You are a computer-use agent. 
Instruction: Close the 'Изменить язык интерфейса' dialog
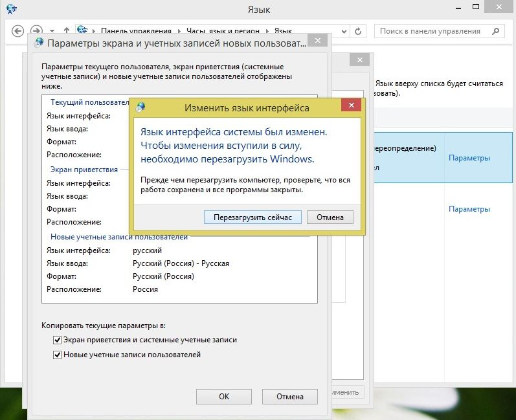(350, 107)
